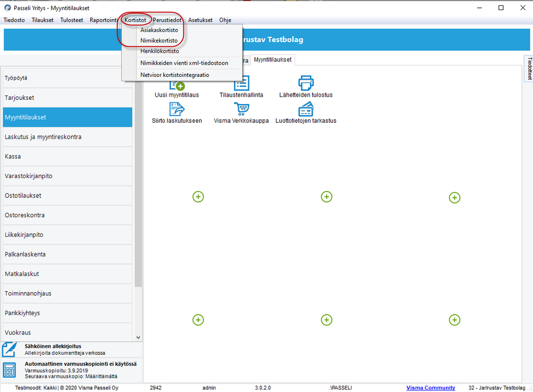The height and width of the screenshot is (392, 533).
Task: Open the Tulosteet menu
Action: tap(71, 20)
